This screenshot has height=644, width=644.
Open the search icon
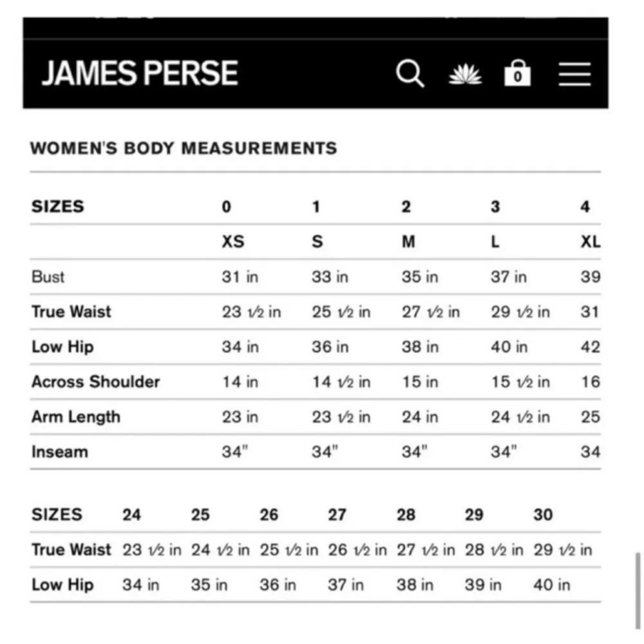point(410,74)
